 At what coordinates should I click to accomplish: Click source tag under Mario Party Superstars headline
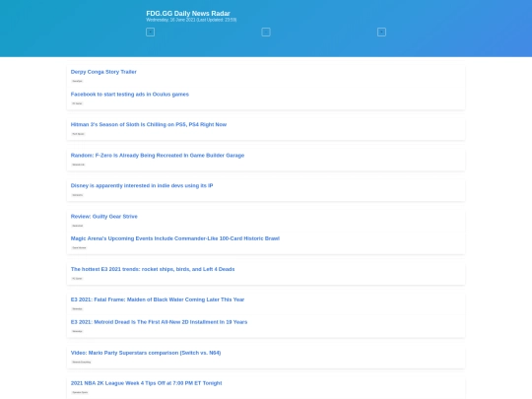coord(82,362)
